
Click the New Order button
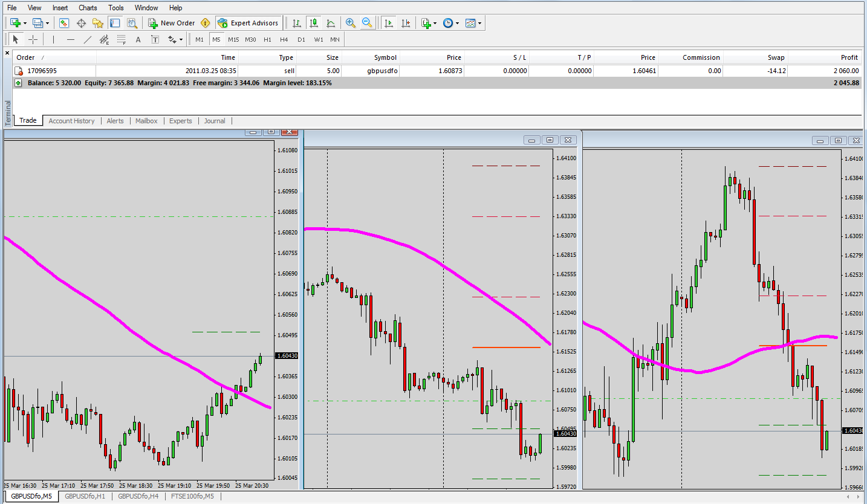click(172, 23)
